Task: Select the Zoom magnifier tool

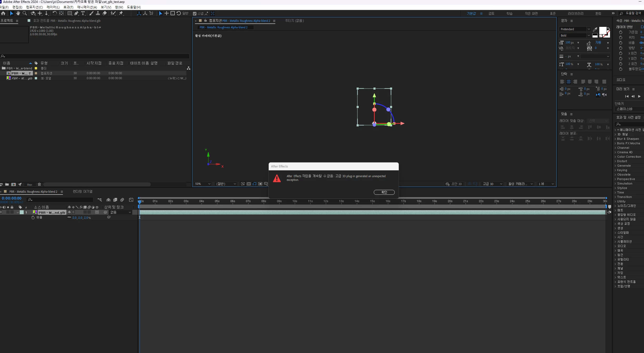Action: tap(25, 13)
